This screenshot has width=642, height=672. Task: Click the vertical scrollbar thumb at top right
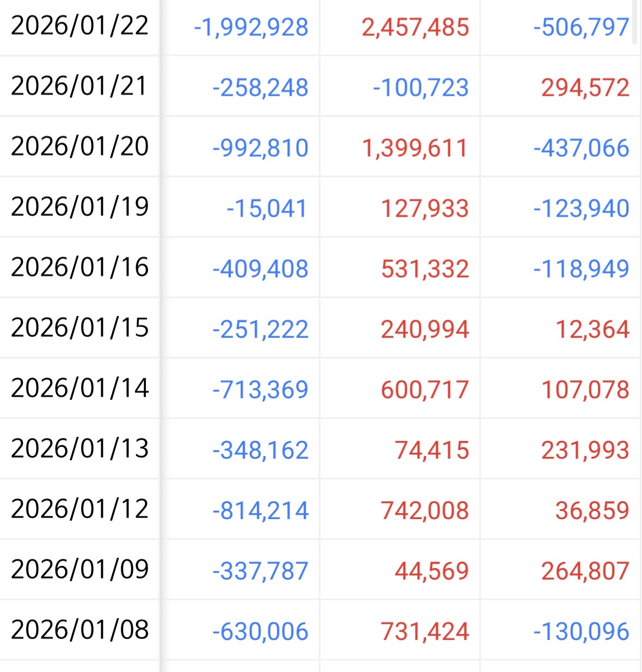[634, 22]
